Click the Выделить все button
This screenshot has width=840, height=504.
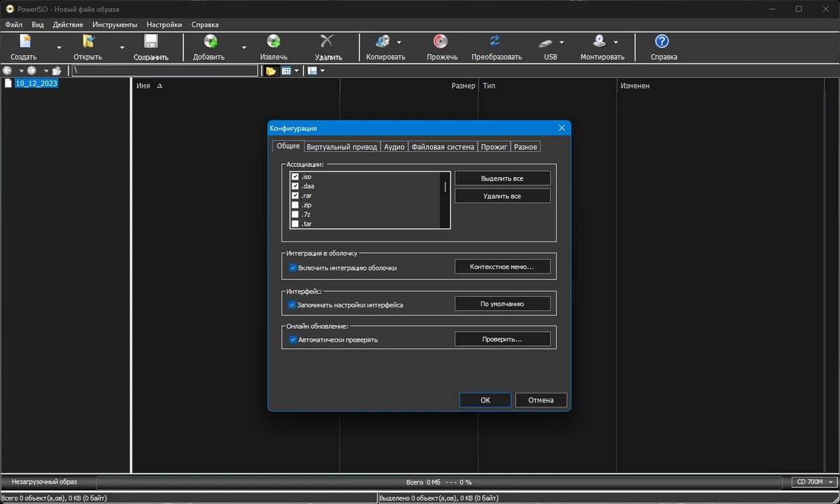coord(503,178)
